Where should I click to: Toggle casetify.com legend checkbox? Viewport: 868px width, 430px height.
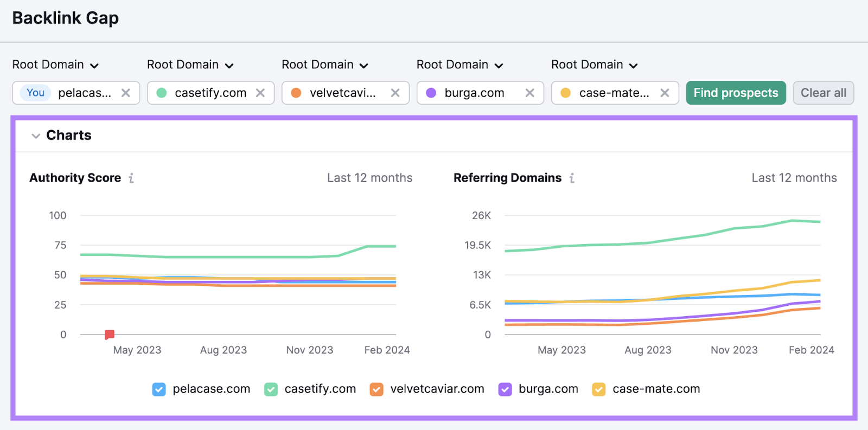point(271,389)
